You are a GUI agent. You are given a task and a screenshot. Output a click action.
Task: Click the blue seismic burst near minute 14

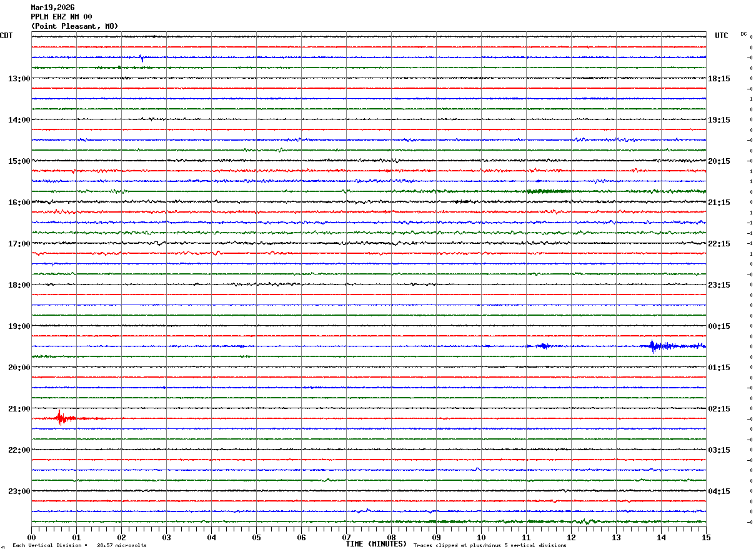click(x=654, y=346)
